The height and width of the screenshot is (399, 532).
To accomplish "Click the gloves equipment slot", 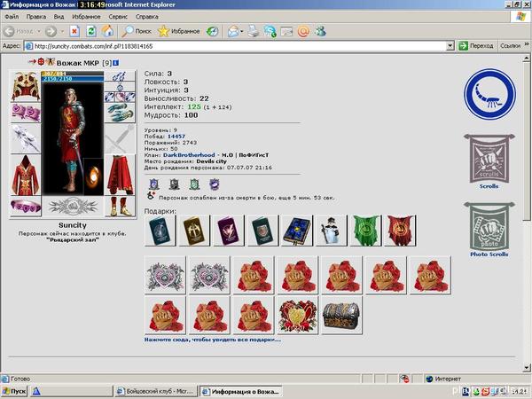I will (x=120, y=113).
